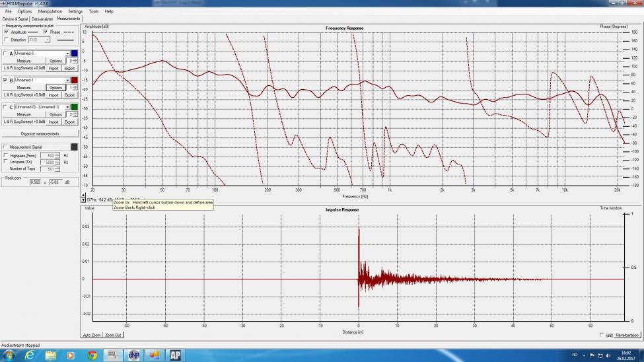This screenshot has width=644, height=362.
Task: Open the Settings menu
Action: (75, 11)
